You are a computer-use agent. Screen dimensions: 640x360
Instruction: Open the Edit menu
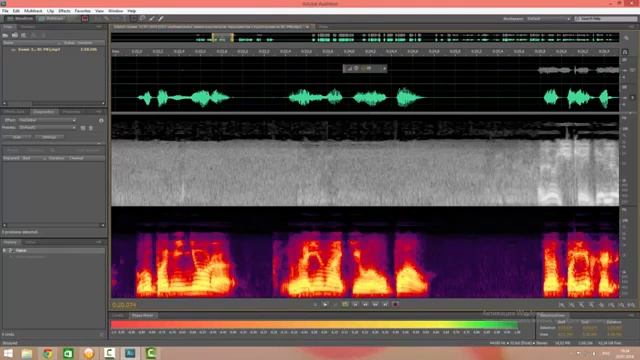click(x=16, y=11)
